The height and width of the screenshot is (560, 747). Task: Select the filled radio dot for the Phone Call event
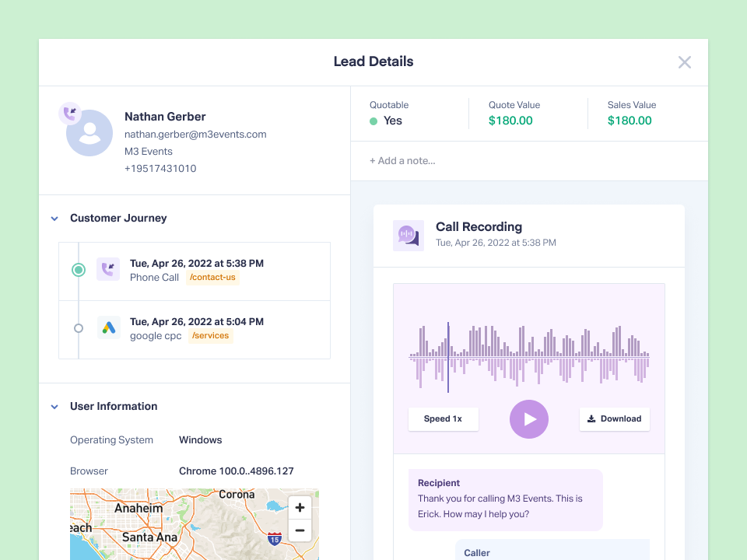(x=79, y=270)
